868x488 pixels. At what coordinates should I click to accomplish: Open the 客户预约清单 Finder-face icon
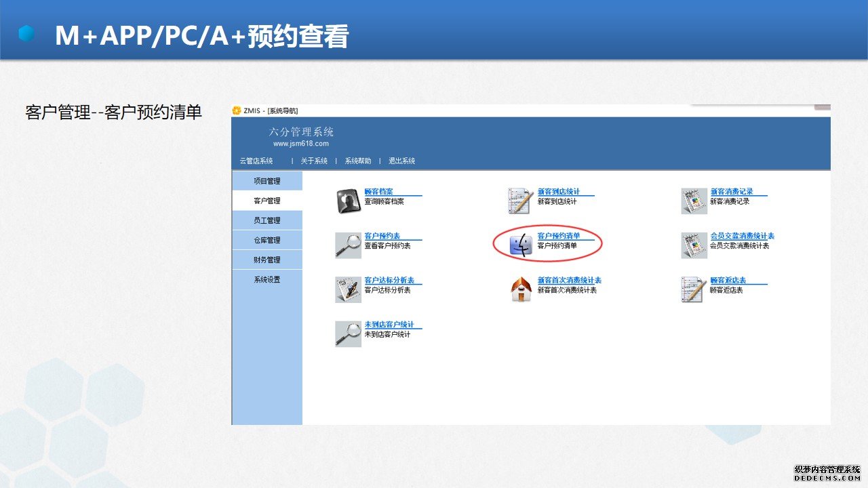coord(521,245)
